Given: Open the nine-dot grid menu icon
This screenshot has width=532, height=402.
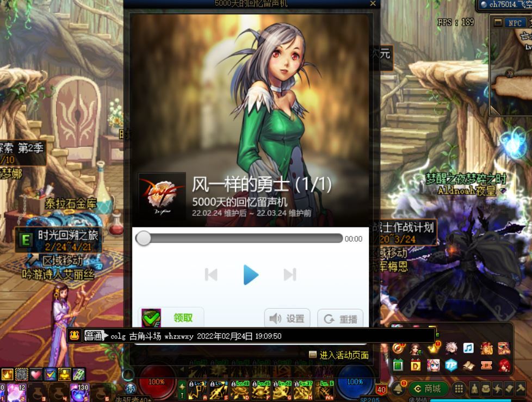Looking at the screenshot, I should click(459, 389).
